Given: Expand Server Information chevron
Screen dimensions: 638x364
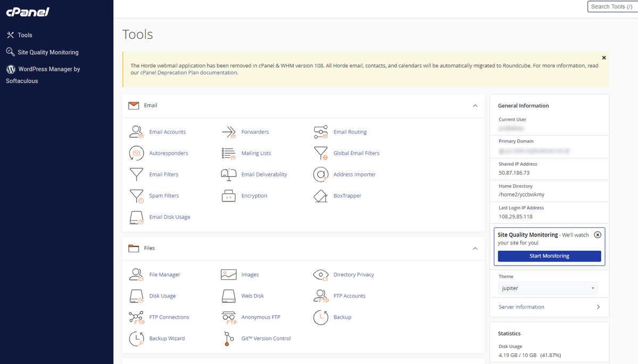Looking at the screenshot, I should (x=598, y=307).
